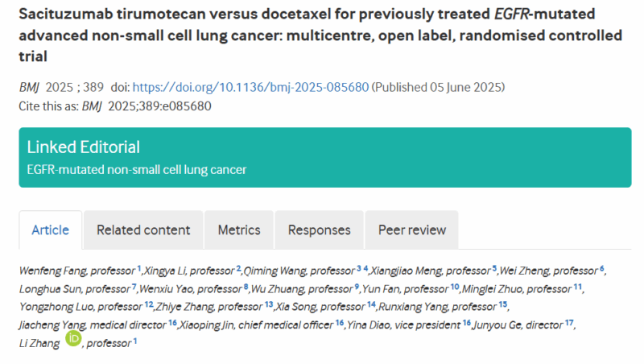Screen dimensions: 644x364
Task: Open the Article tab
Action: 50,230
